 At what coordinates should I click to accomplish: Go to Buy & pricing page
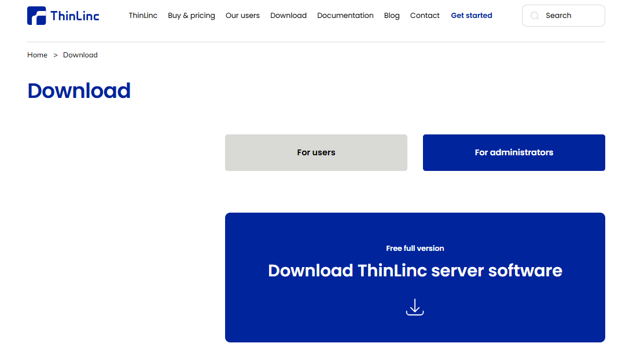click(191, 16)
